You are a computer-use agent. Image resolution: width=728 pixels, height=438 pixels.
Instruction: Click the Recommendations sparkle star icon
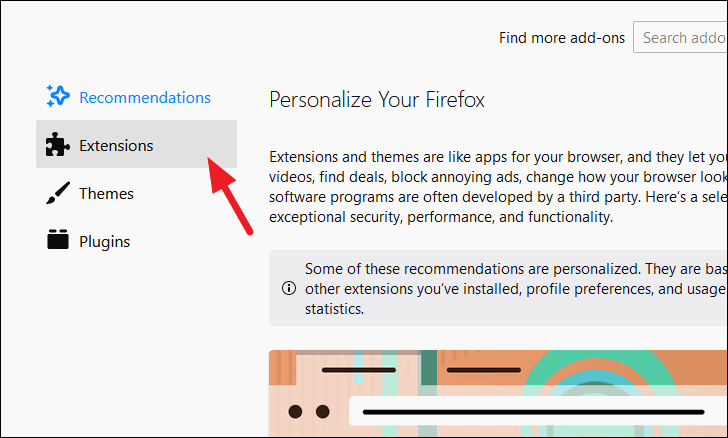click(58, 96)
